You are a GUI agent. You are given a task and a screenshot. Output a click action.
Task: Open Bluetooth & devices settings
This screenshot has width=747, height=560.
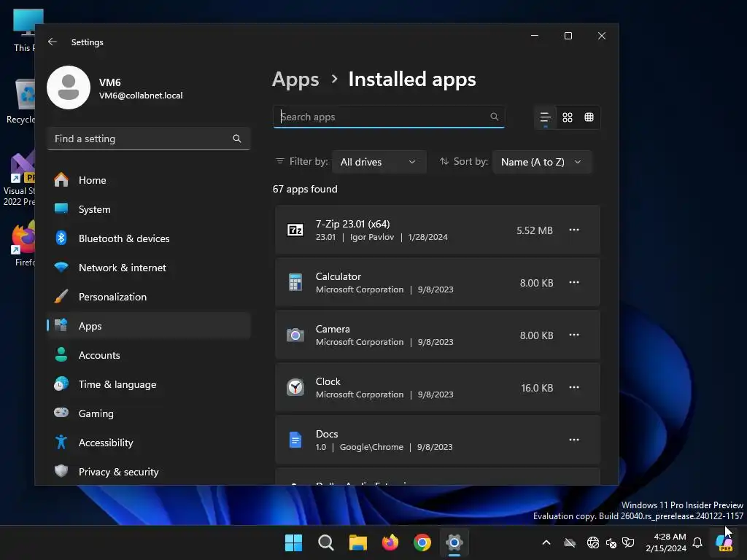click(x=149, y=238)
